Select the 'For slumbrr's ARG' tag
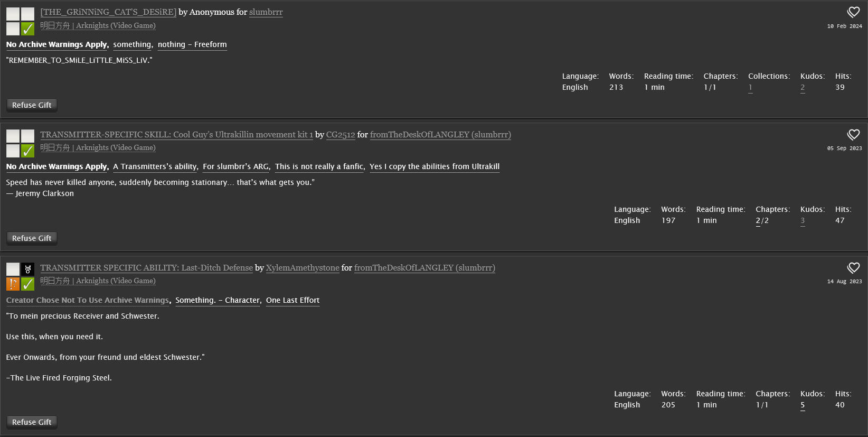Image resolution: width=868 pixels, height=437 pixels. (236, 166)
